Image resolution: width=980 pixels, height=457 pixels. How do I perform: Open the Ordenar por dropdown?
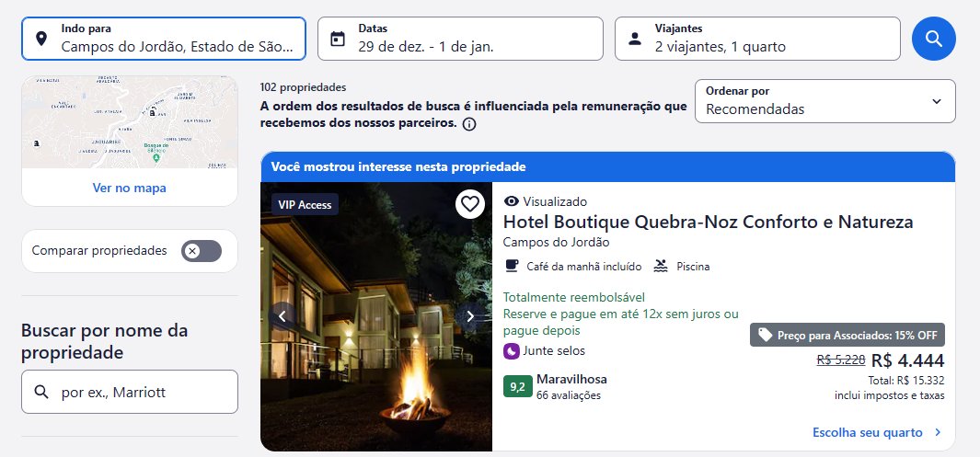[825, 101]
